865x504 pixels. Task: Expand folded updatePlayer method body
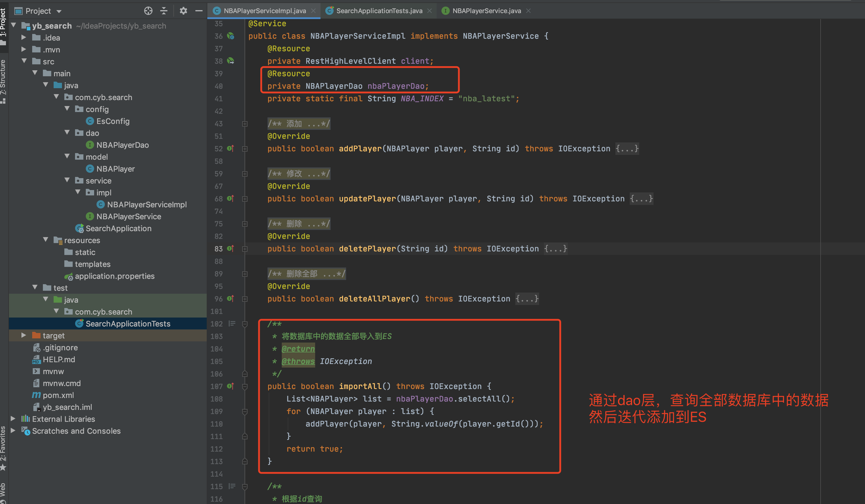pyautogui.click(x=245, y=199)
